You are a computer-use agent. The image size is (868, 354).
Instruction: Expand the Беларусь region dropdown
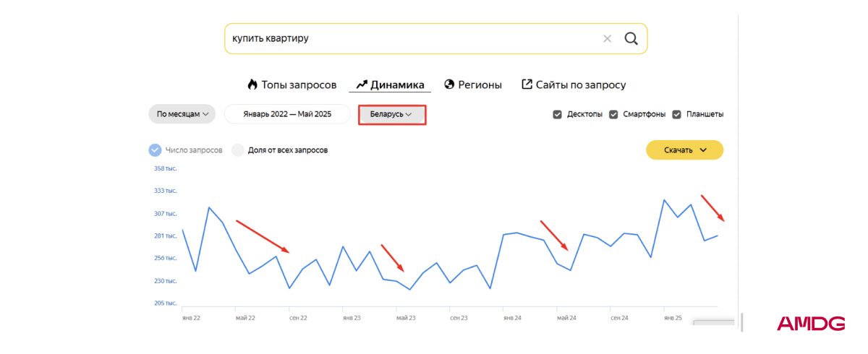click(391, 114)
